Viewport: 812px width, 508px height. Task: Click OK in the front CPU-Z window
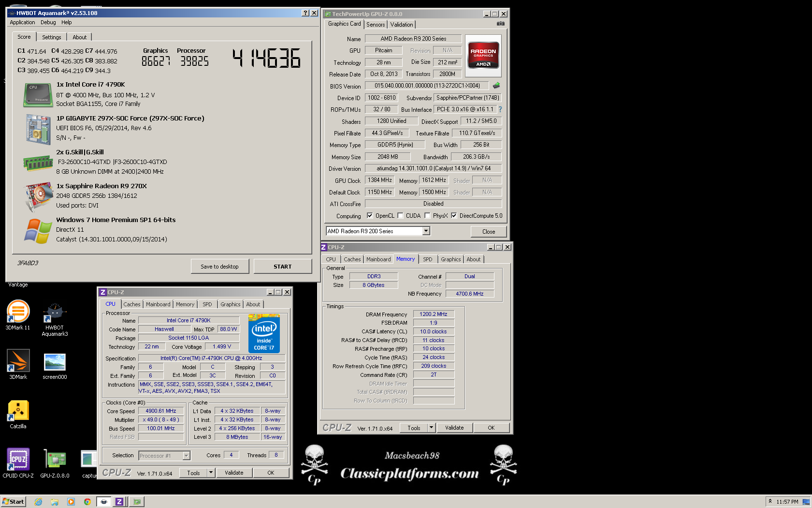click(271, 473)
